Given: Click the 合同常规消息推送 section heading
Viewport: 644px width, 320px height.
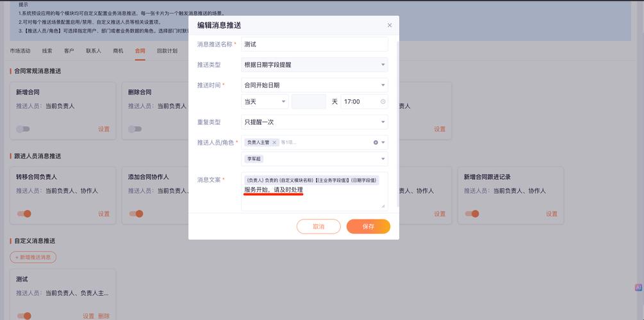Looking at the screenshot, I should tap(37, 71).
